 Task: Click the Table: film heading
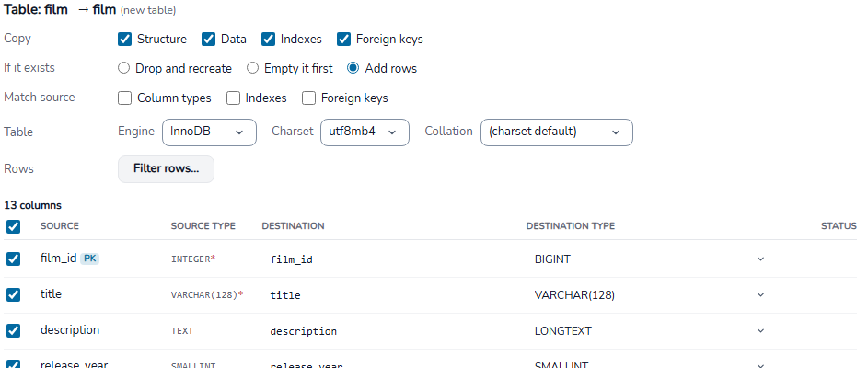36,9
